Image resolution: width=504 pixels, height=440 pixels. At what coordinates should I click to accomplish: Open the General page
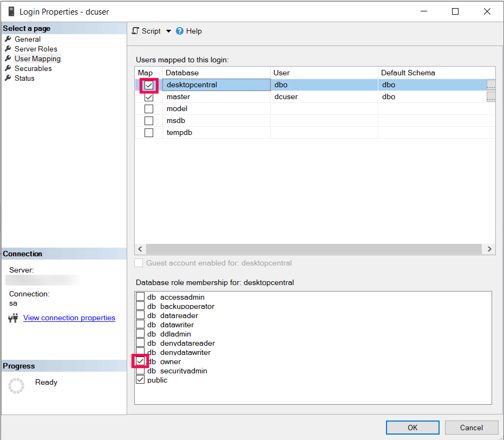[x=27, y=39]
